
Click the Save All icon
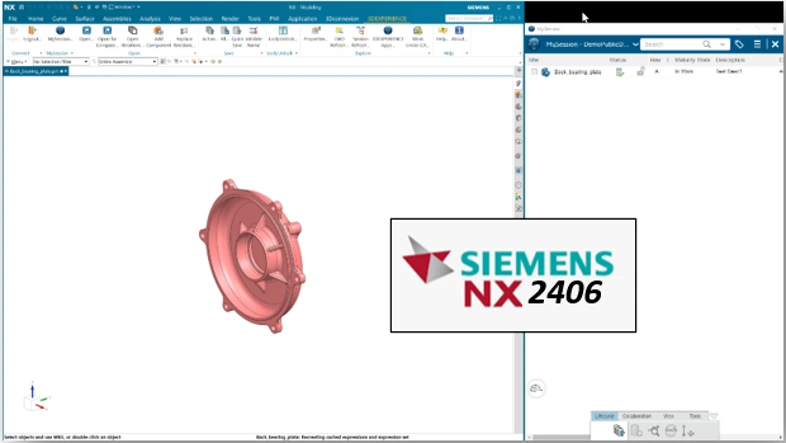(225, 31)
